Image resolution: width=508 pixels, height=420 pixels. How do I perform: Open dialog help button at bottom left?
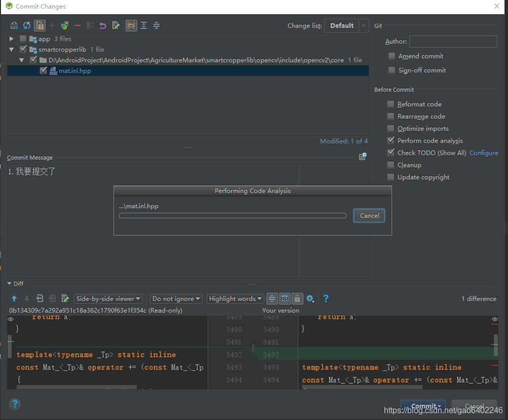[15, 404]
